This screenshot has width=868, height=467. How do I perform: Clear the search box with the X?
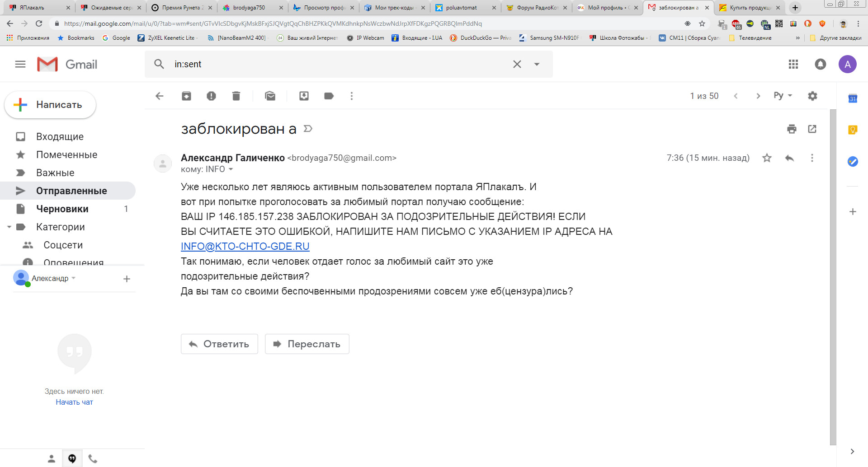pyautogui.click(x=517, y=64)
